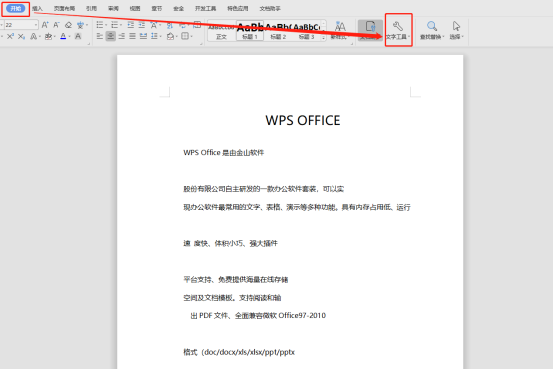Click the decrease font size icon

(56, 25)
